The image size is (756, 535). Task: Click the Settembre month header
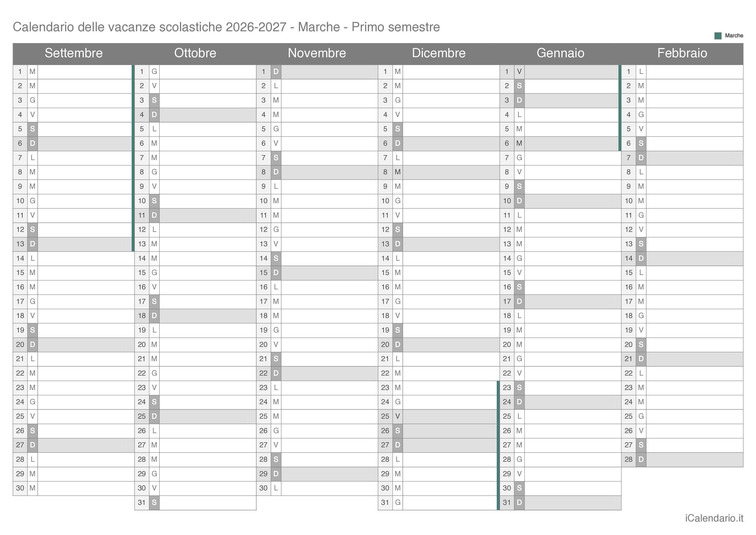(x=74, y=53)
